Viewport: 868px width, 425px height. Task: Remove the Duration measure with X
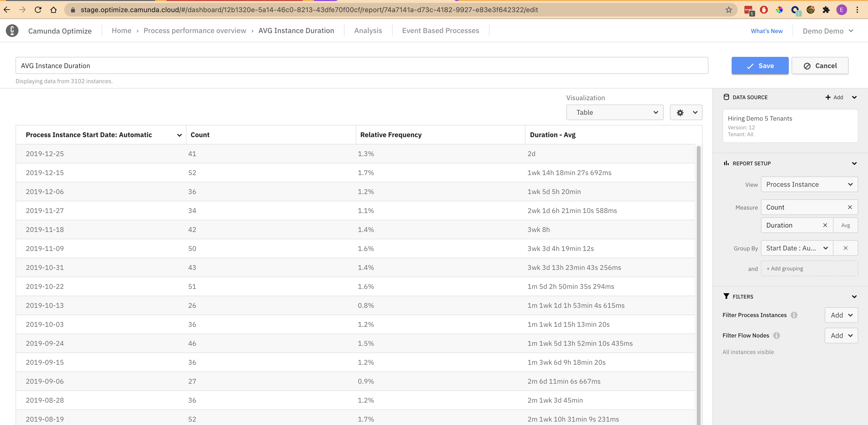click(x=825, y=225)
